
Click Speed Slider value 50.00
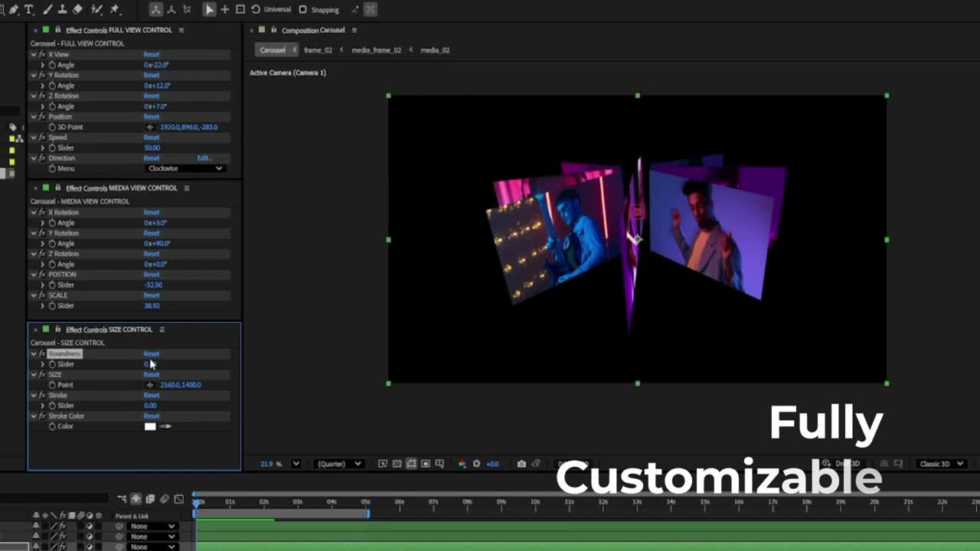[152, 148]
